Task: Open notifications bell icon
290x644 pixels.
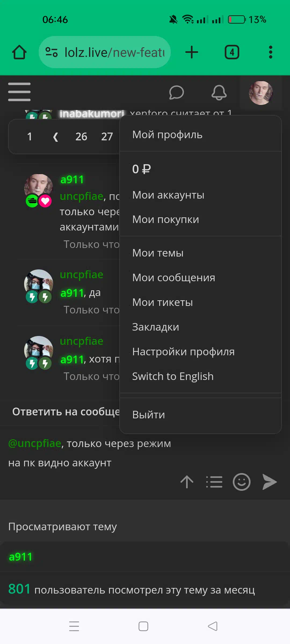Action: [x=219, y=93]
